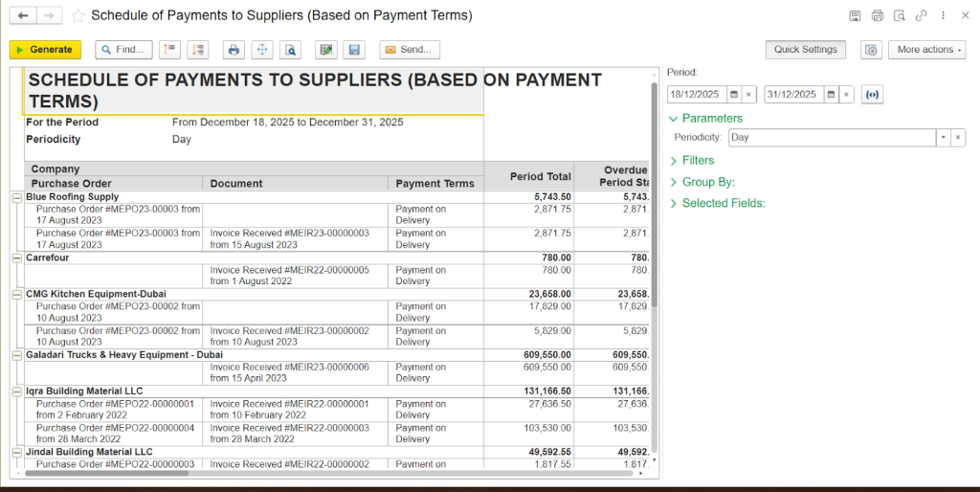Screen dimensions: 980x492
Task: Click the report vertical scrollbar
Action: click(655, 193)
